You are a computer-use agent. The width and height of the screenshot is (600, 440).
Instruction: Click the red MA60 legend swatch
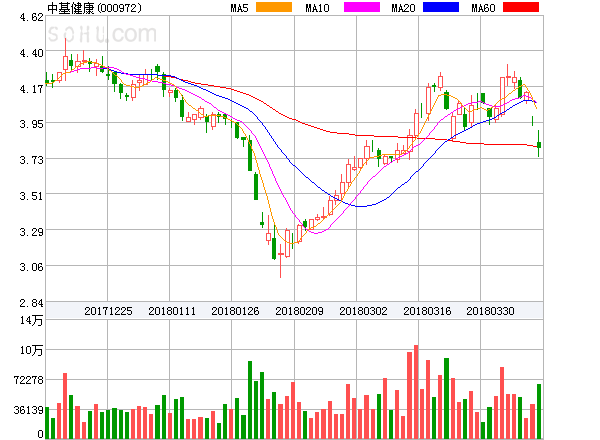(x=521, y=7)
